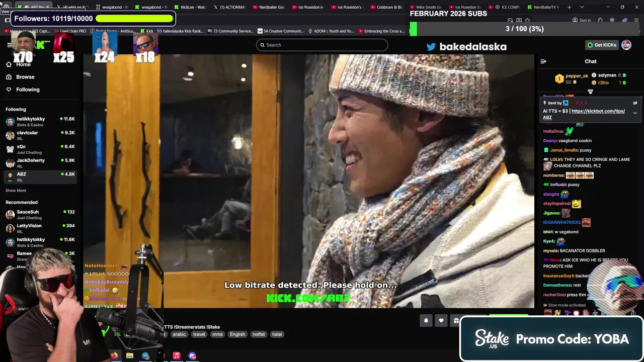
Task: Click the notification bell below the video
Action: [x=426, y=321]
